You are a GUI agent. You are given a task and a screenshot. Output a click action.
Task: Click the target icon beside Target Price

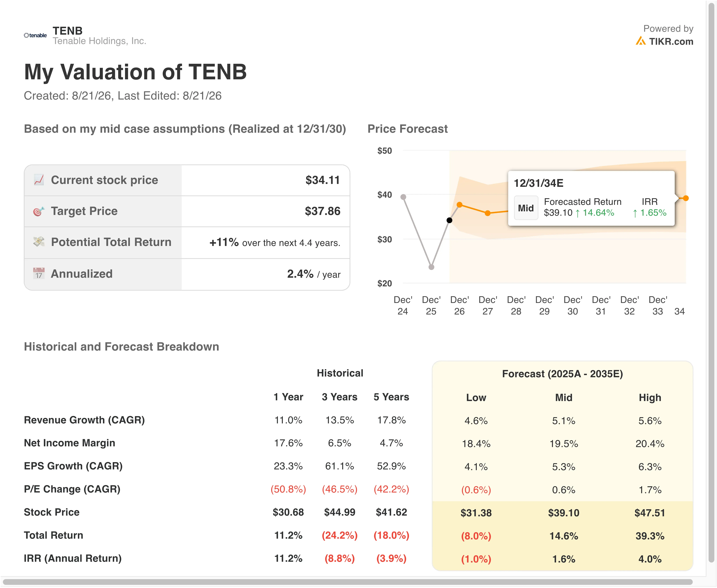click(x=39, y=211)
